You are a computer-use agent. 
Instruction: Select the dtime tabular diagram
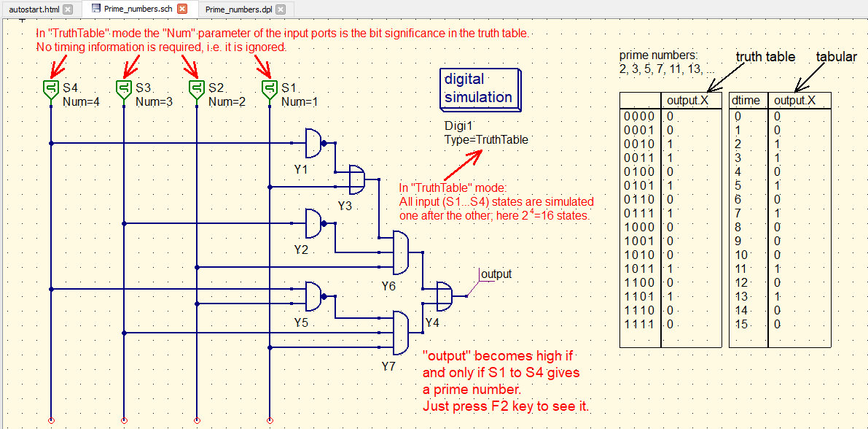(x=779, y=219)
